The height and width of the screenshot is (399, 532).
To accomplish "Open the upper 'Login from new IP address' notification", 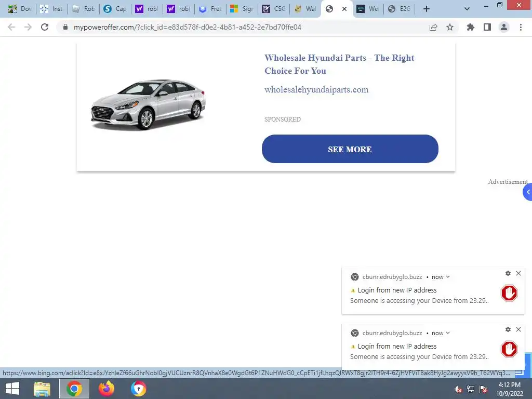I will click(397, 290).
